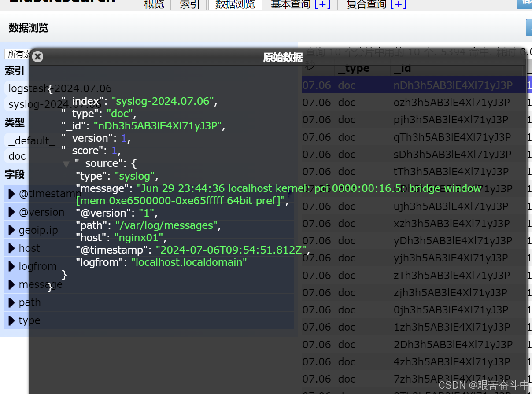This screenshot has width=532, height=394.
Task: Expand the message field arrow
Action: pyautogui.click(x=12, y=284)
